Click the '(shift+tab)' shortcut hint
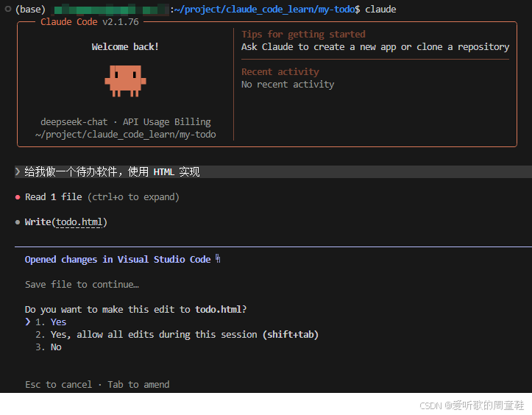This screenshot has height=415, width=532. (x=291, y=335)
